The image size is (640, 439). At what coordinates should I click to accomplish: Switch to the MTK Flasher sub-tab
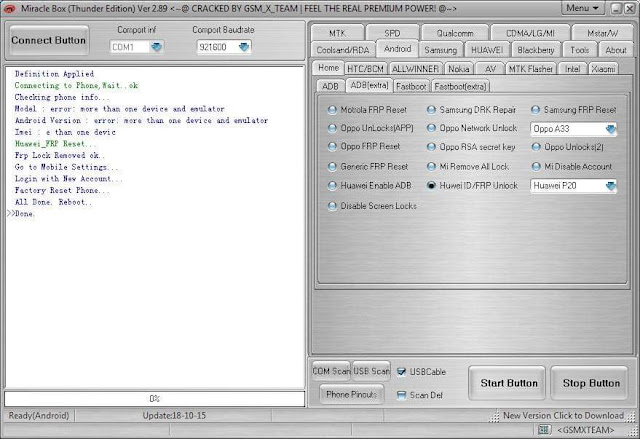pyautogui.click(x=531, y=69)
